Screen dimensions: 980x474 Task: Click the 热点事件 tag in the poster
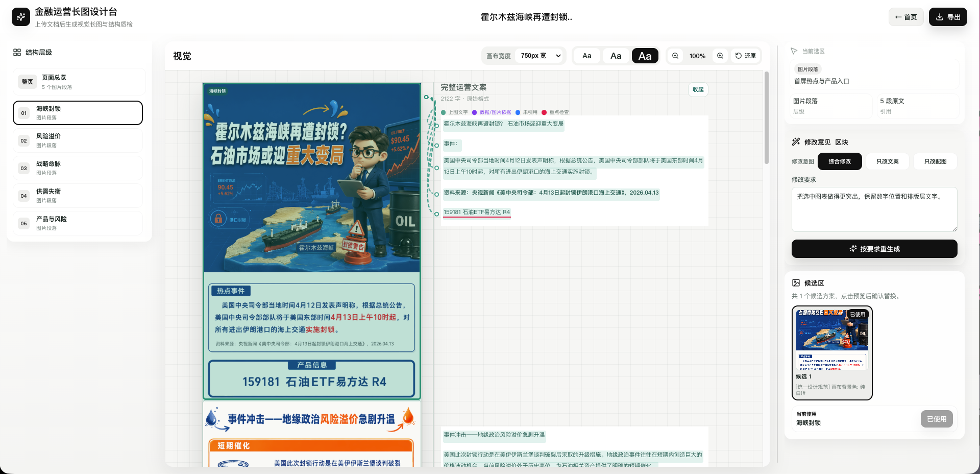pos(230,291)
